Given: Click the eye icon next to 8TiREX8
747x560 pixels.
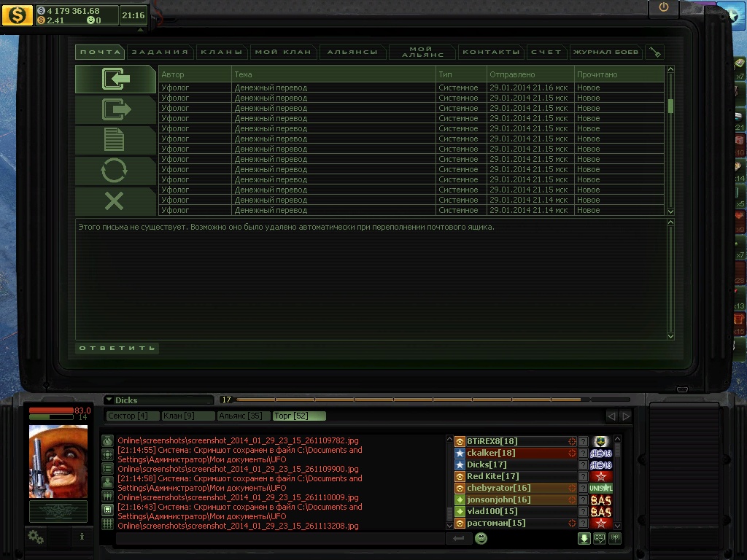Looking at the screenshot, I should [460, 441].
